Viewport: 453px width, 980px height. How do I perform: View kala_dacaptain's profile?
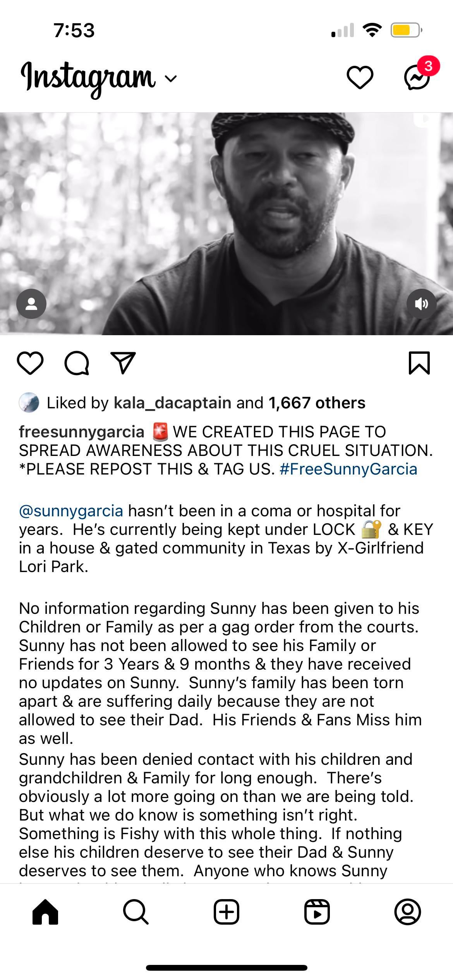pos(172,403)
